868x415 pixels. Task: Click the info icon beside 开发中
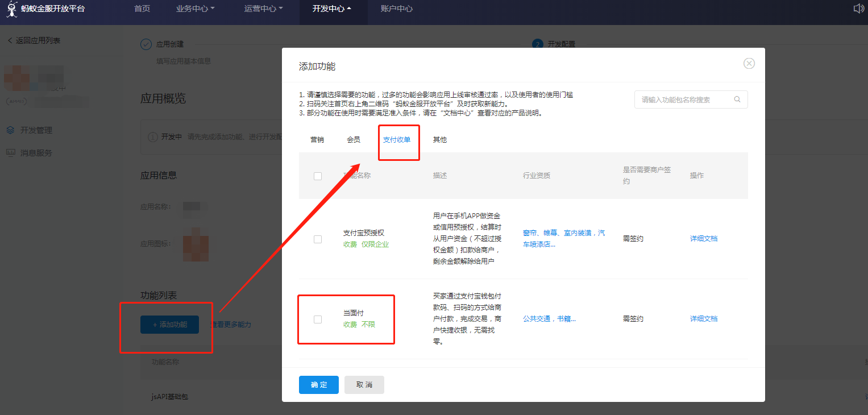tap(152, 137)
